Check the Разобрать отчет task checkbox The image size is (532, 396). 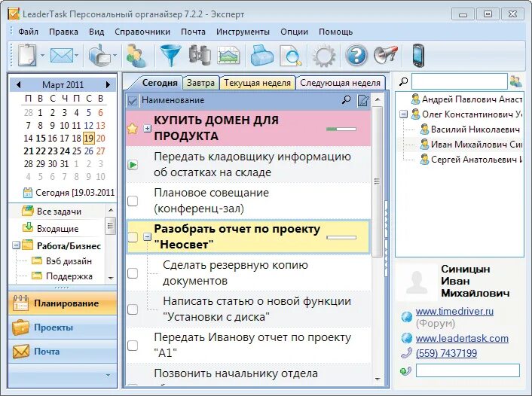coord(133,237)
